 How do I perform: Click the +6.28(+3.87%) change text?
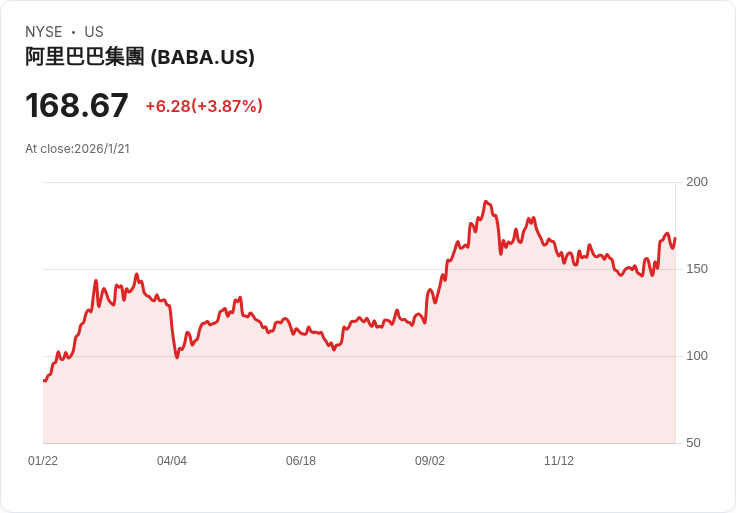click(x=204, y=106)
